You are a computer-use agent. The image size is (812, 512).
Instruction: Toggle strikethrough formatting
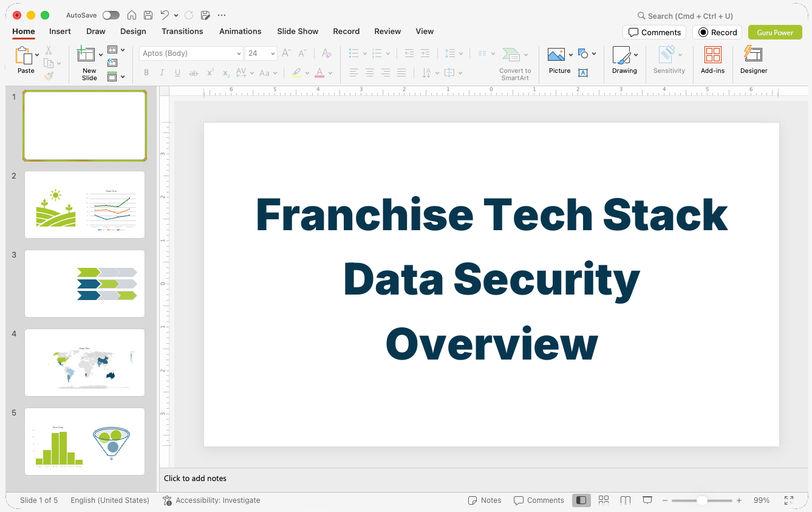(x=194, y=73)
